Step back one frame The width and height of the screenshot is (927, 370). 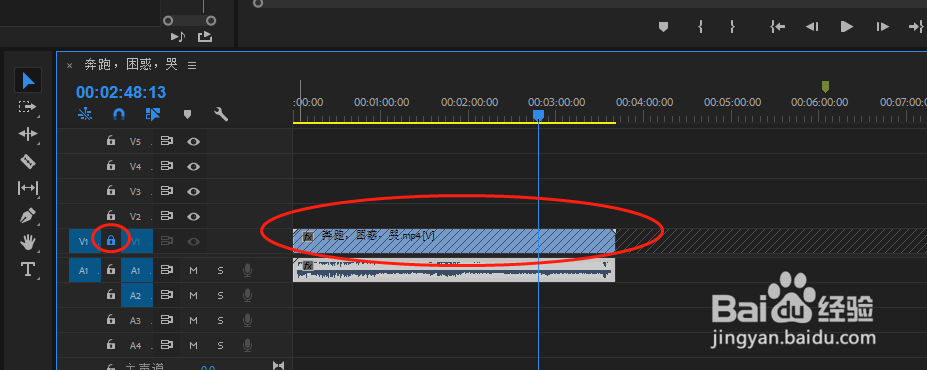813,27
